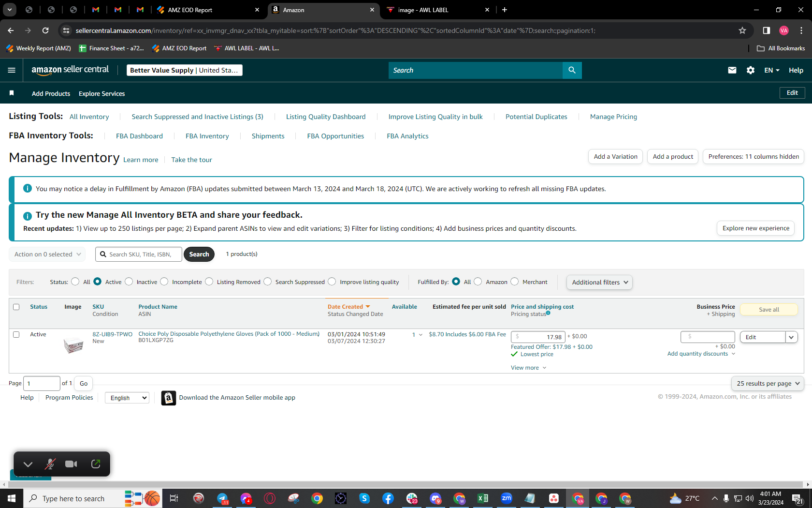
Task: Expand Add quantity discounts
Action: (x=701, y=354)
